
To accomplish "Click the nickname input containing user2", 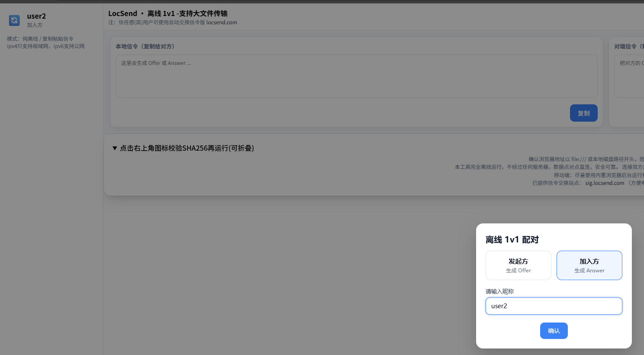I will coord(554,306).
